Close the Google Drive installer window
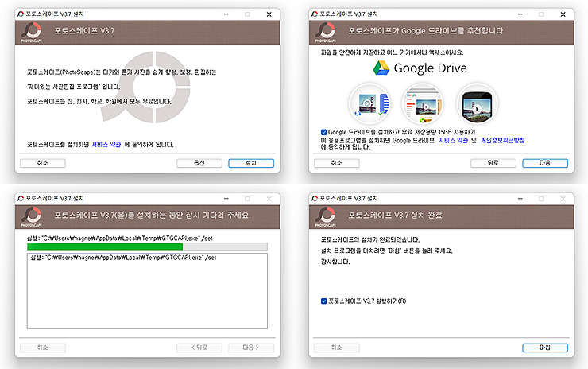 (x=563, y=14)
